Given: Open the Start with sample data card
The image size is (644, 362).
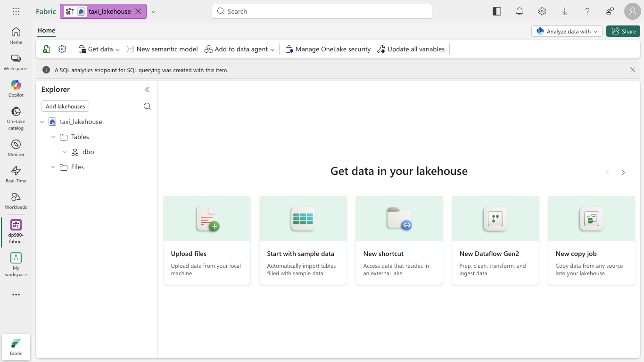Looking at the screenshot, I should pos(303,240).
